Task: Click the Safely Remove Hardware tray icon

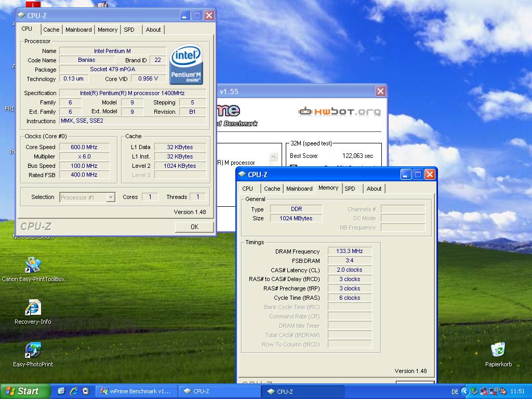Action: pos(475,392)
